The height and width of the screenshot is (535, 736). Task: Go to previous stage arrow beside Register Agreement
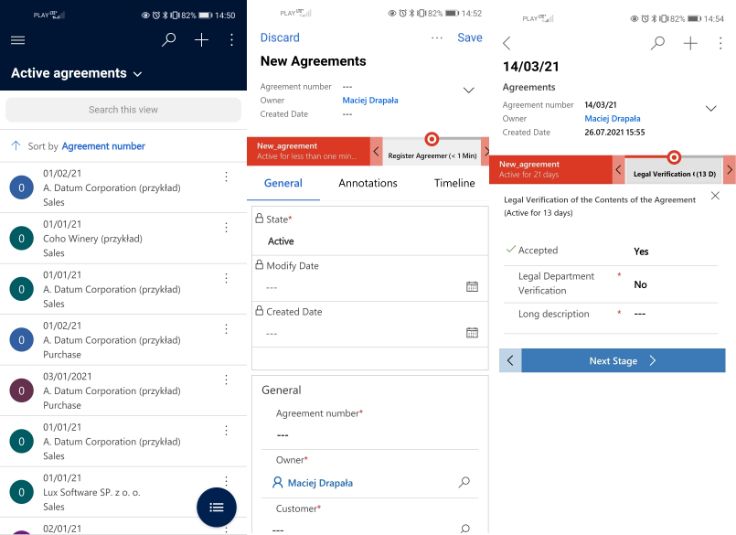coord(376,151)
